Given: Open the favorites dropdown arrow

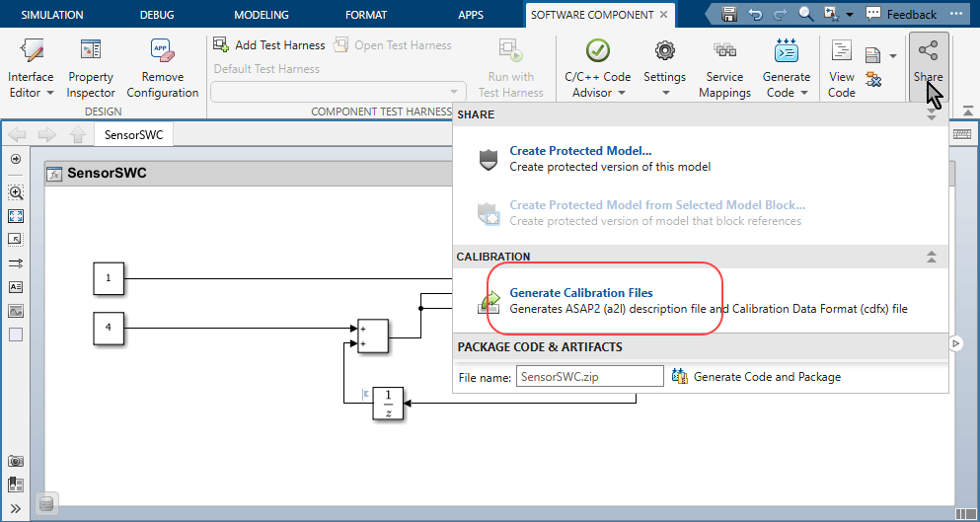Looking at the screenshot, I should tap(849, 15).
